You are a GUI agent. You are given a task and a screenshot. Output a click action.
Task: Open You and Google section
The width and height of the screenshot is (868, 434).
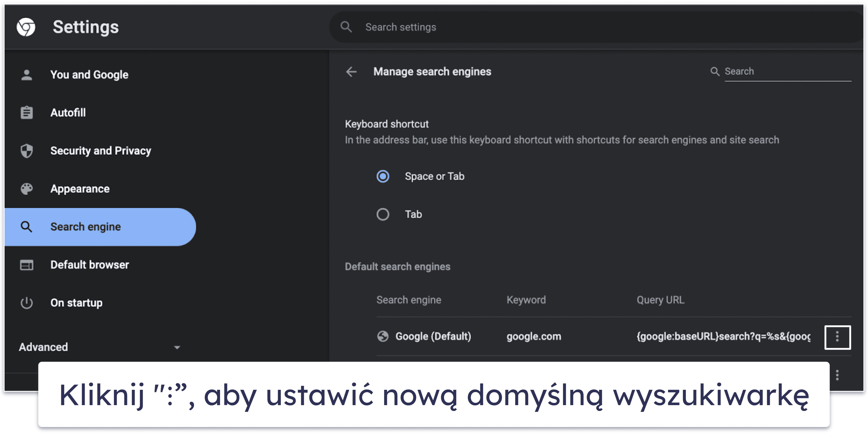tap(100, 74)
